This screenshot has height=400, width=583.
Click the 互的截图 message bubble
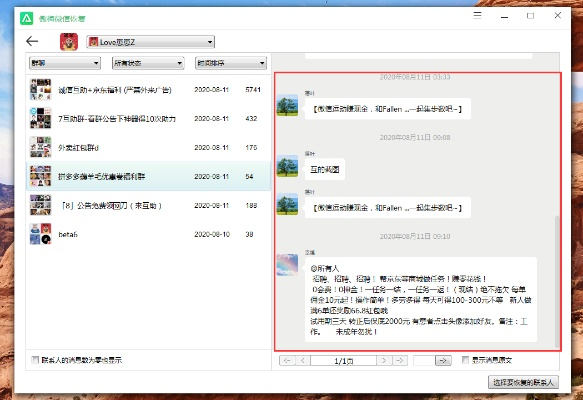(x=325, y=170)
